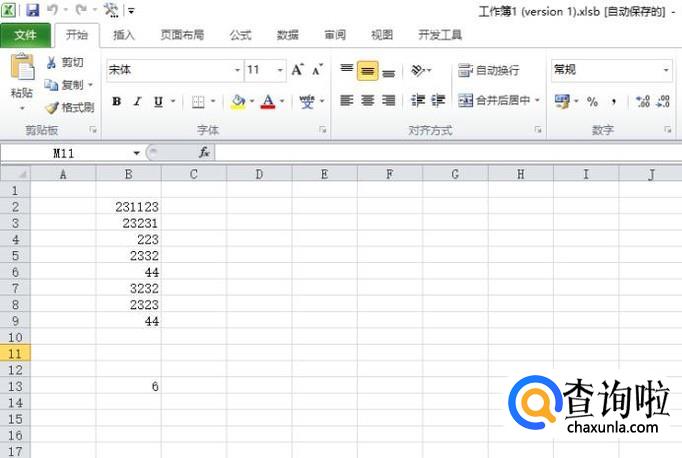
Task: Switch to the 开发工具 (Developer) tab
Action: coord(440,35)
